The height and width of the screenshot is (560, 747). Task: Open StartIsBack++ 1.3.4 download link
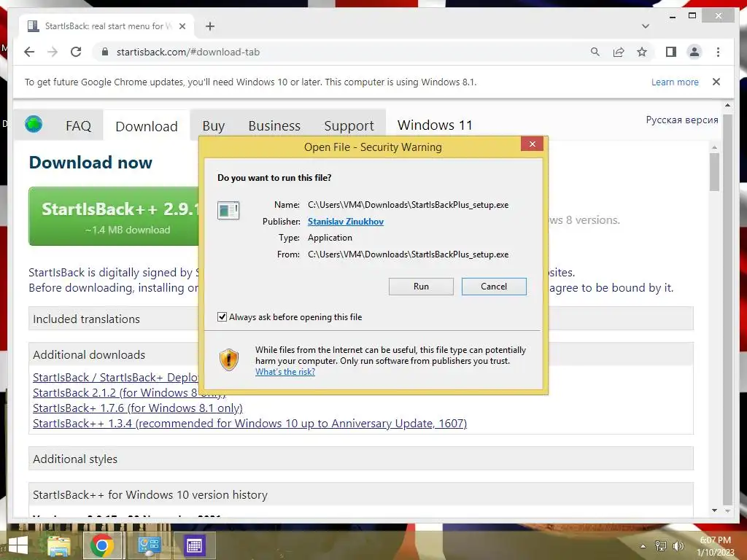249,424
